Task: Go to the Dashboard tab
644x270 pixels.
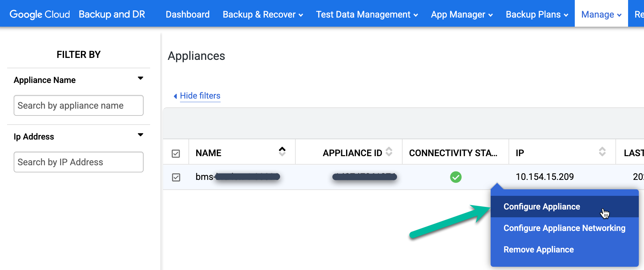Action: click(187, 15)
